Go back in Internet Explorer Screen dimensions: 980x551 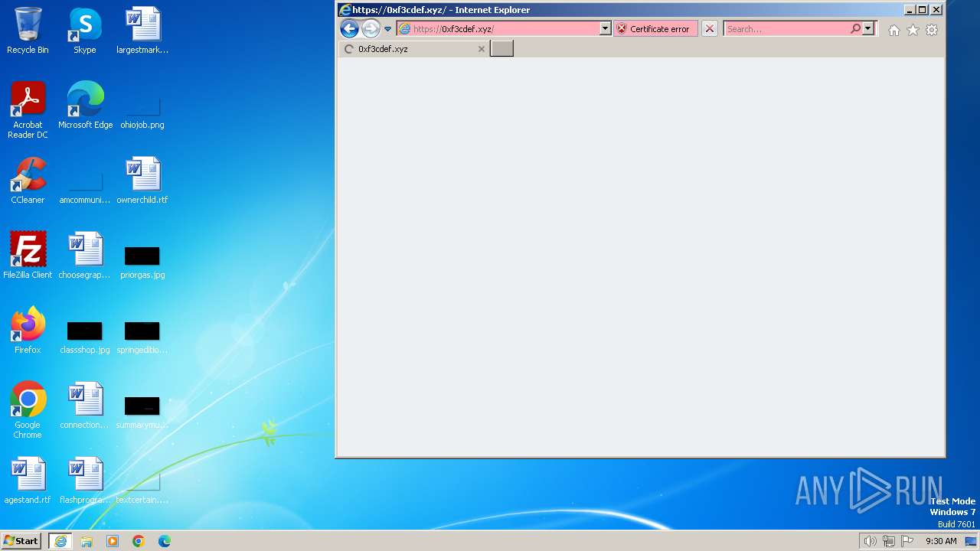(349, 29)
